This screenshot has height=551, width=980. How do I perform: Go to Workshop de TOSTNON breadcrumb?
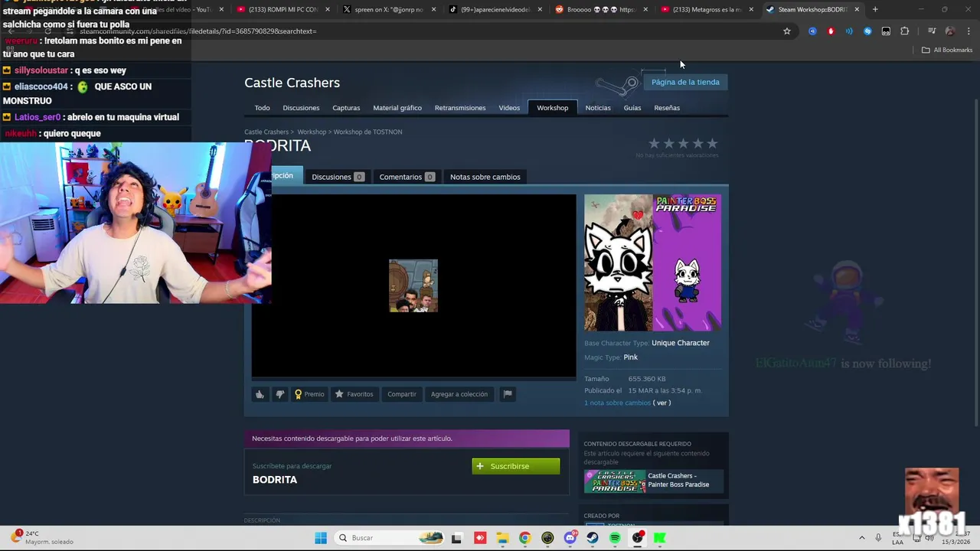coord(367,132)
